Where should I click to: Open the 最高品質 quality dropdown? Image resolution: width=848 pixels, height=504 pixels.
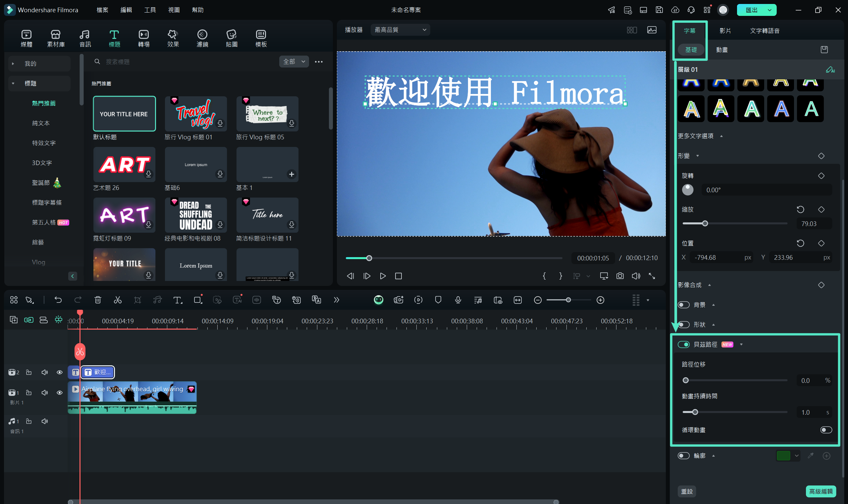click(400, 30)
